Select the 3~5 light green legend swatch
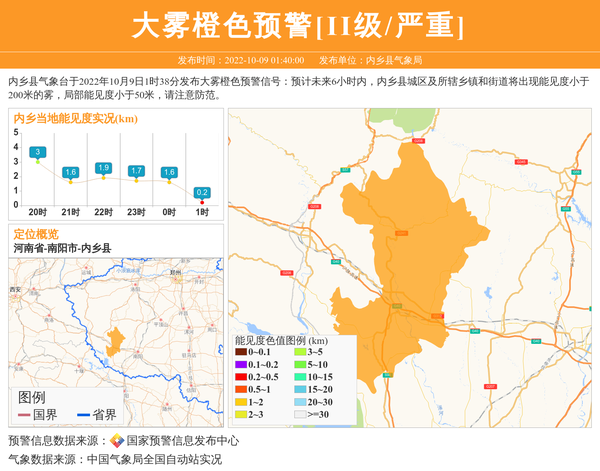Viewport: 600px width, 471px height. coord(300,352)
